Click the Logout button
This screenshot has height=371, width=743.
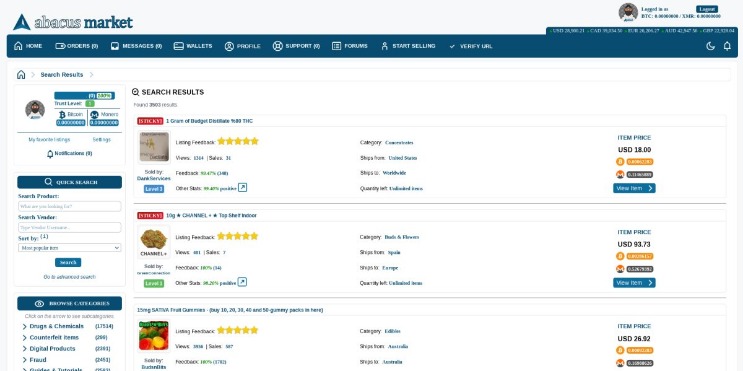[x=707, y=9]
